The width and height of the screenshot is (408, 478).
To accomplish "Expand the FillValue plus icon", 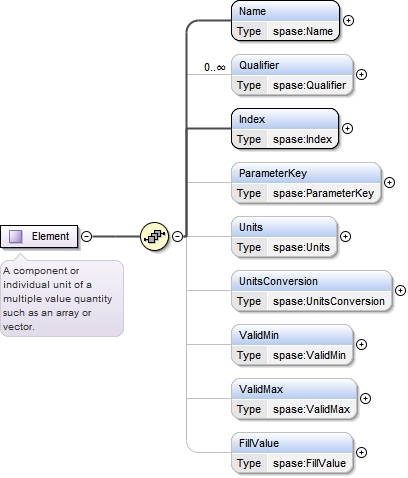I will coord(362,452).
